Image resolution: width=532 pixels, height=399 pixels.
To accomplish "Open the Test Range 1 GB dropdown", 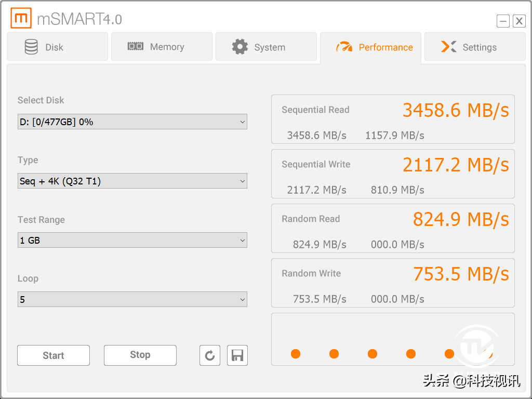I will pos(132,240).
